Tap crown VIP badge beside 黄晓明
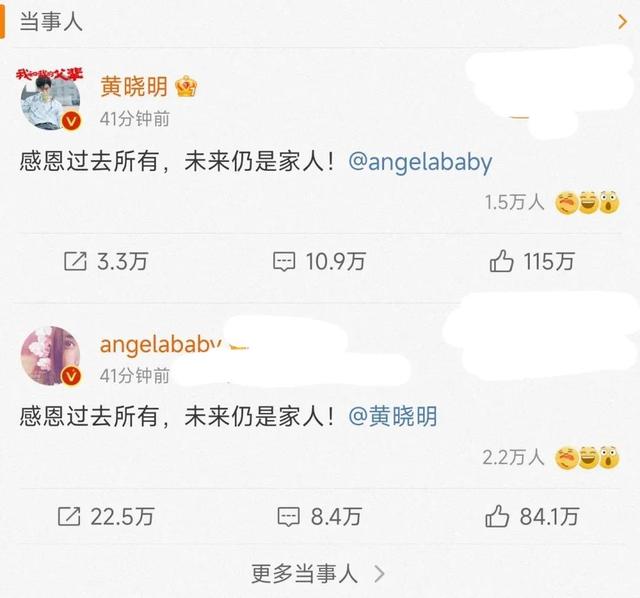The image size is (640, 598). 186,87
